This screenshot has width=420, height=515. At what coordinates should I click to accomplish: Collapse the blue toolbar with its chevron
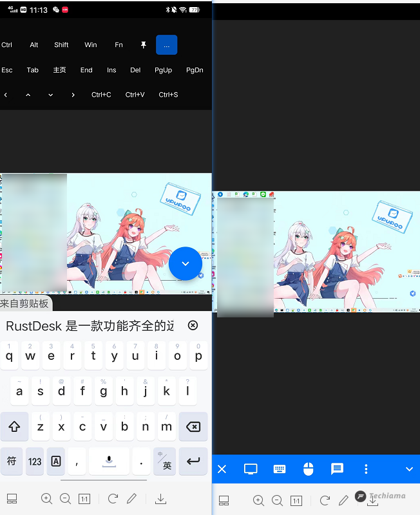coord(409,469)
